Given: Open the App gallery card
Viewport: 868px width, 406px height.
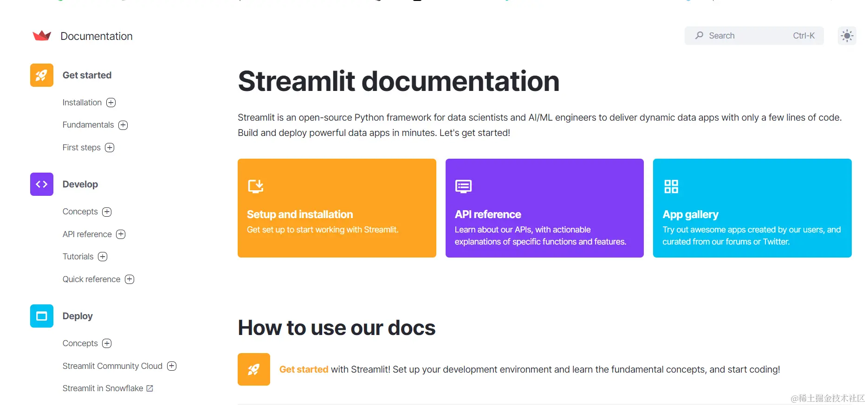Looking at the screenshot, I should [752, 208].
